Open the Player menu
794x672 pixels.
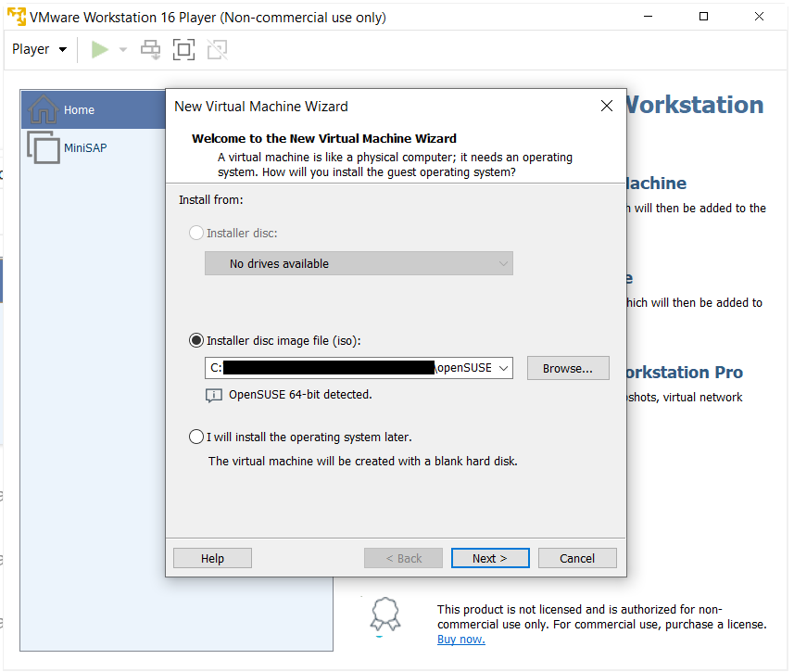(39, 49)
